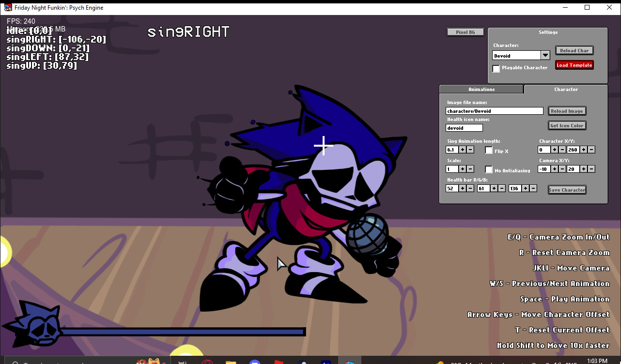Click the Get Icon Color button
The width and height of the screenshot is (621, 364).
click(567, 125)
